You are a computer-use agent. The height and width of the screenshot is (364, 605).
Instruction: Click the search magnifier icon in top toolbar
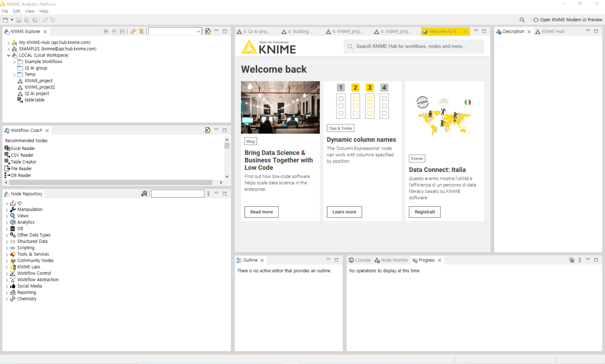(x=522, y=20)
